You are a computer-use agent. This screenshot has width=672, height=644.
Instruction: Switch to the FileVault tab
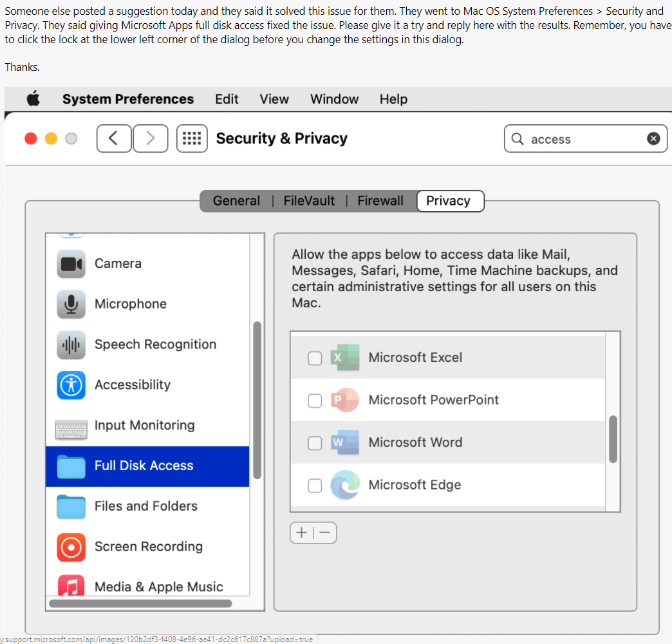pyautogui.click(x=309, y=201)
